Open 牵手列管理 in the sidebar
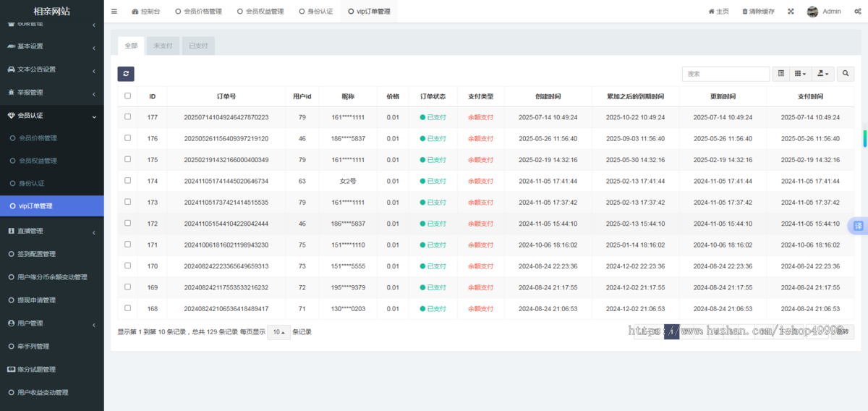868x411 pixels. pyautogui.click(x=33, y=347)
